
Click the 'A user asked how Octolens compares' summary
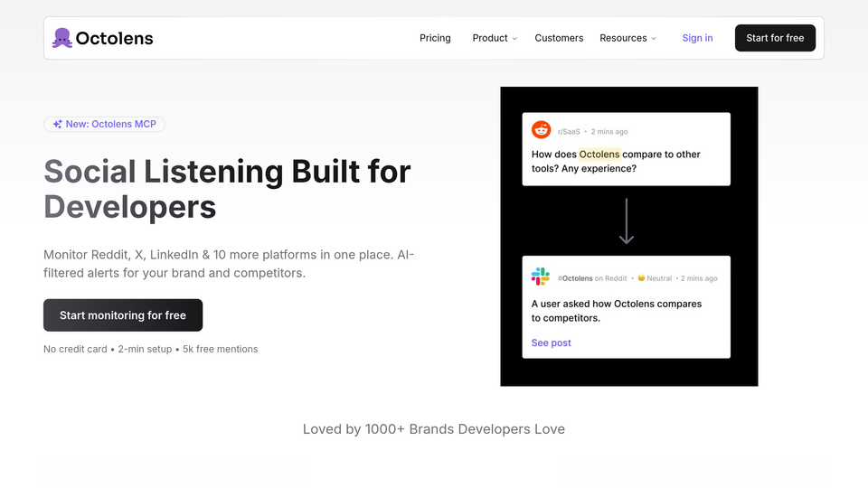coord(617,311)
